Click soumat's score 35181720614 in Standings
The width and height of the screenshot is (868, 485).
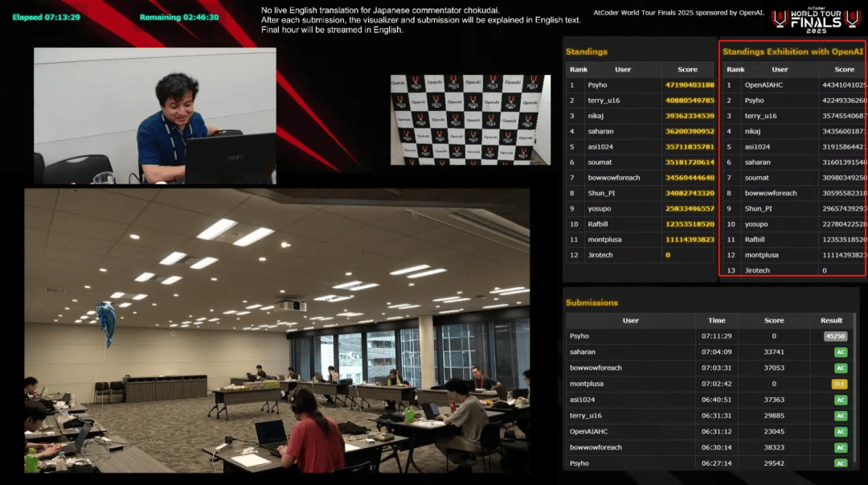pyautogui.click(x=690, y=162)
